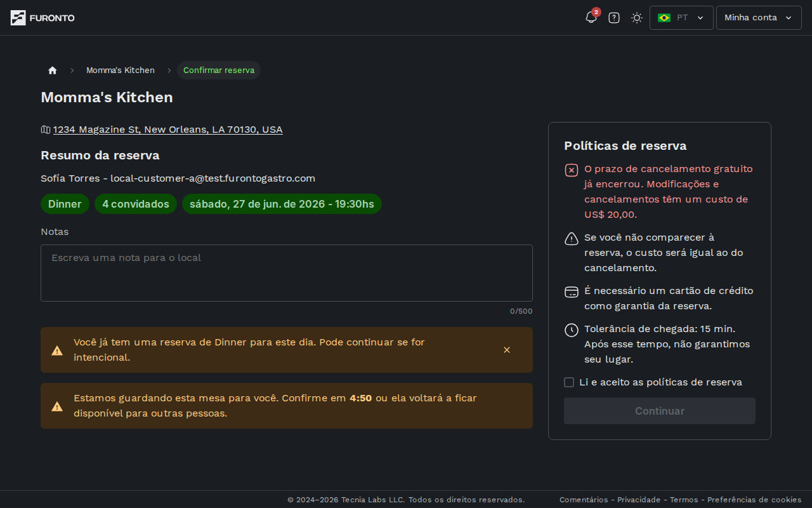Viewport: 812px width, 508px height.
Task: Check Li e aceito as políticas de reserva
Action: [569, 382]
